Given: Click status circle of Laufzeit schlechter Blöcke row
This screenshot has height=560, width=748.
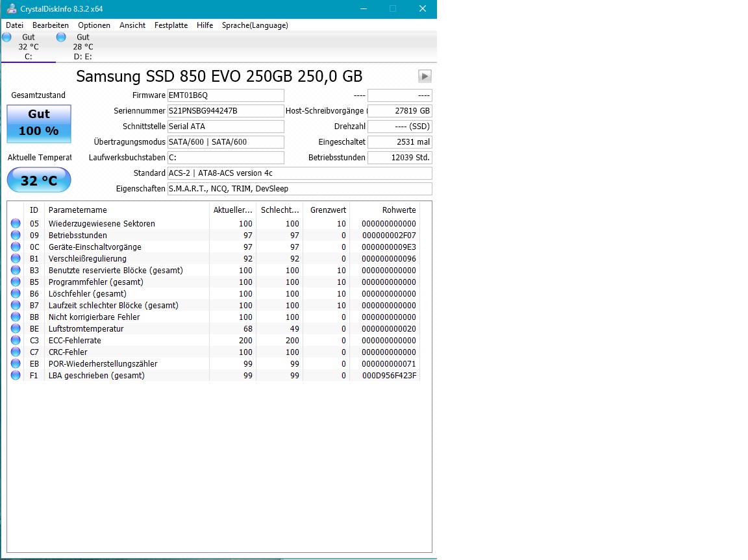Looking at the screenshot, I should 16,305.
